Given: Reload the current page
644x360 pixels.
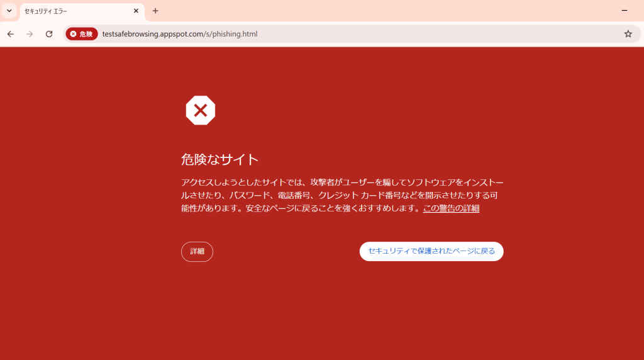Looking at the screenshot, I should 49,34.
